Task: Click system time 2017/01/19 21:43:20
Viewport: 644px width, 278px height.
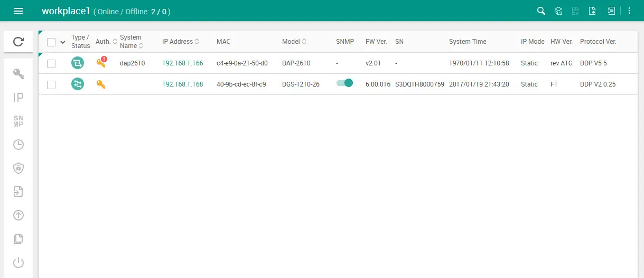Action: (479, 84)
